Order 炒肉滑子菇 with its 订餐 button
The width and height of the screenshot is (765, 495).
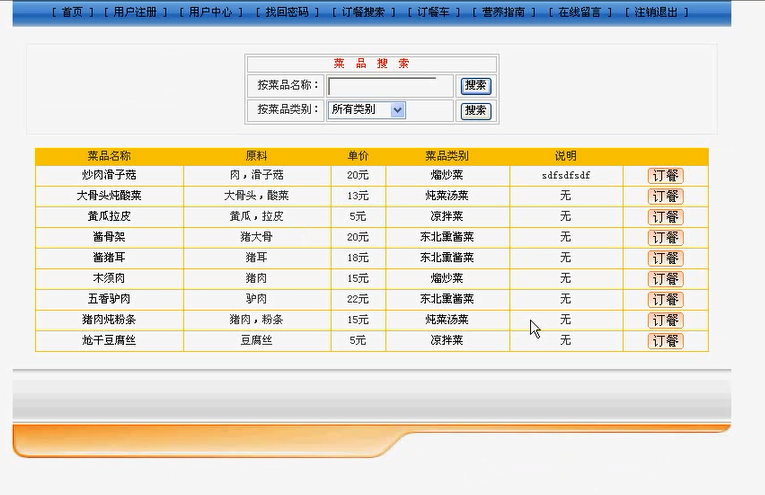pyautogui.click(x=665, y=176)
